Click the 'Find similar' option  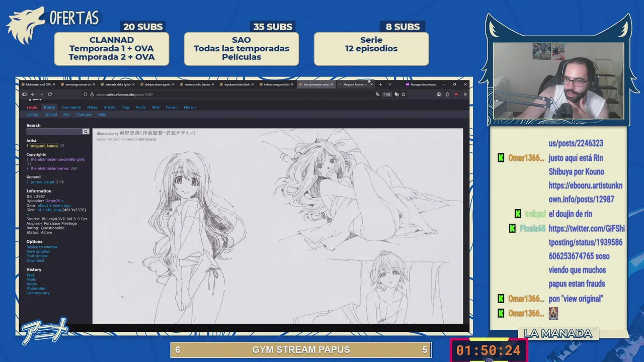37,256
